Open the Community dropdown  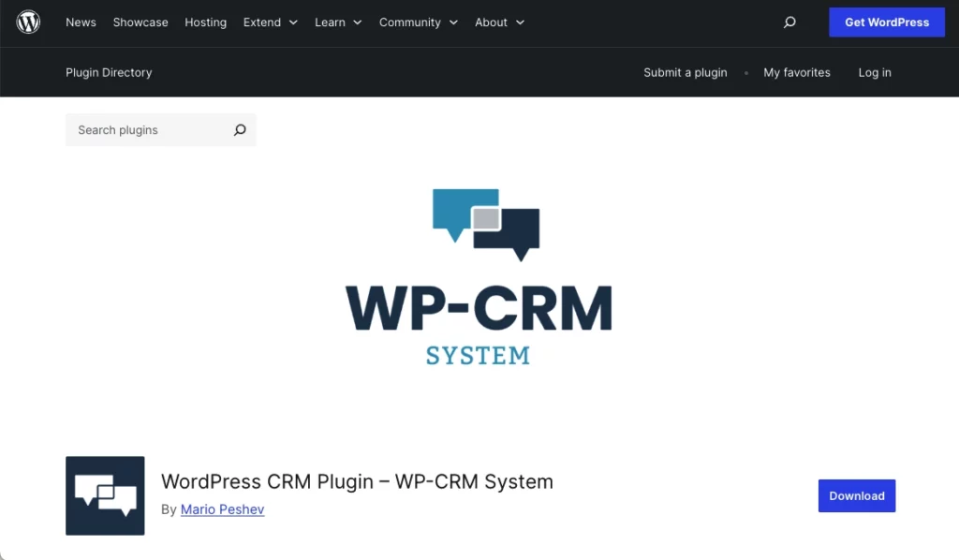[x=418, y=22]
